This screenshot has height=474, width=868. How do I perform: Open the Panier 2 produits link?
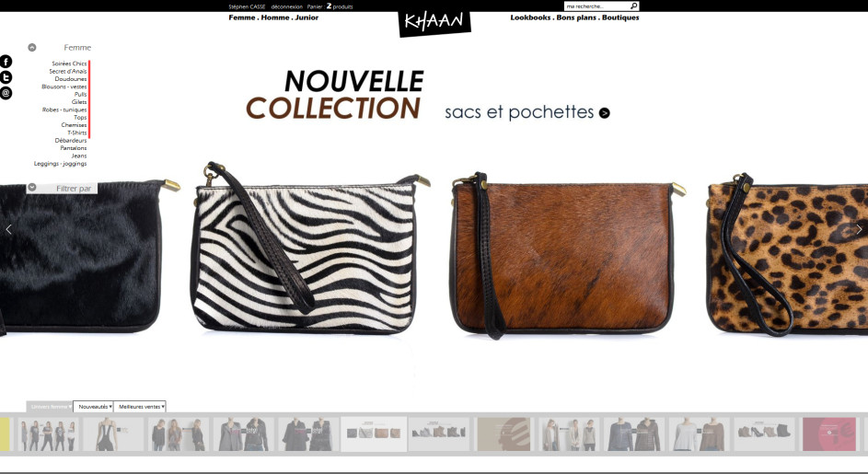tap(330, 6)
